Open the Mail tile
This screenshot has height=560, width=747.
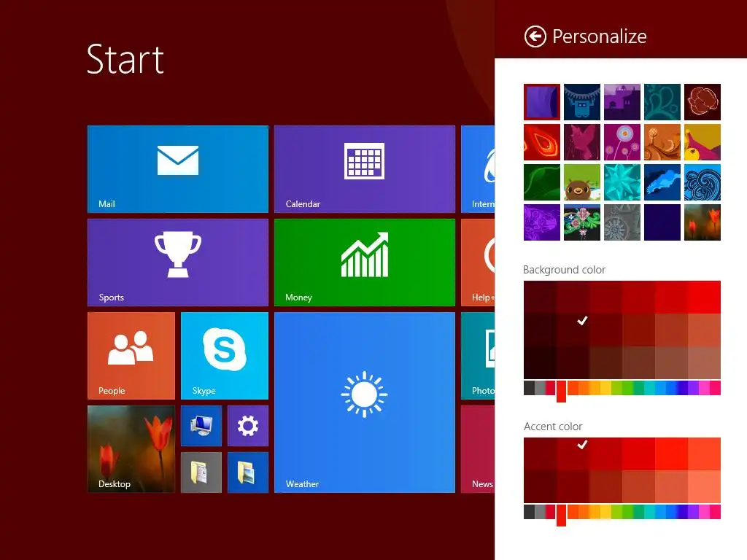(178, 169)
